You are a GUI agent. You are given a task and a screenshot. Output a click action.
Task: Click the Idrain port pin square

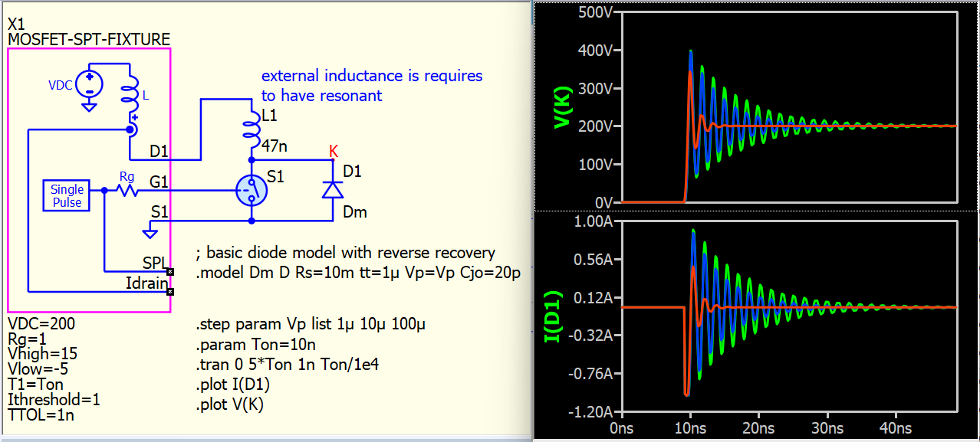170,291
